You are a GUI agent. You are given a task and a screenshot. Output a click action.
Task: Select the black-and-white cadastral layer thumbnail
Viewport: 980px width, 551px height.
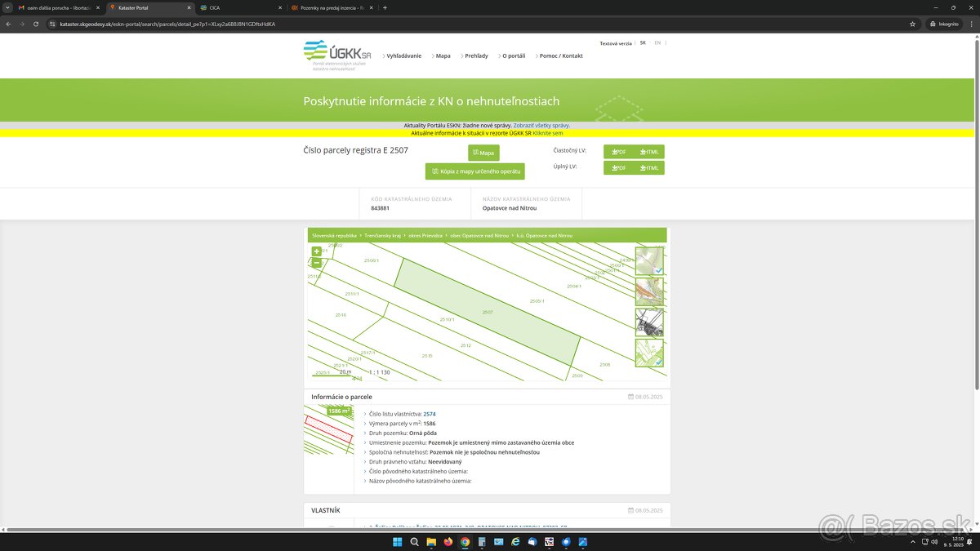tap(649, 322)
